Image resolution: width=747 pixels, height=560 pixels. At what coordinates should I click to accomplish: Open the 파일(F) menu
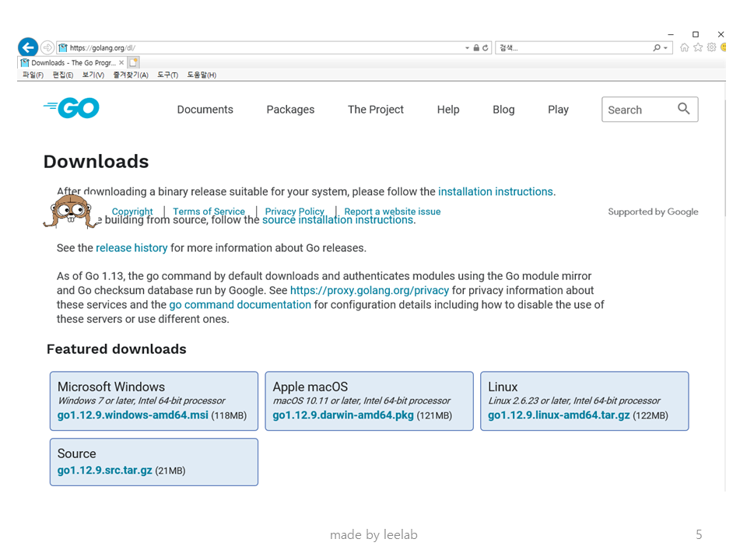[33, 75]
